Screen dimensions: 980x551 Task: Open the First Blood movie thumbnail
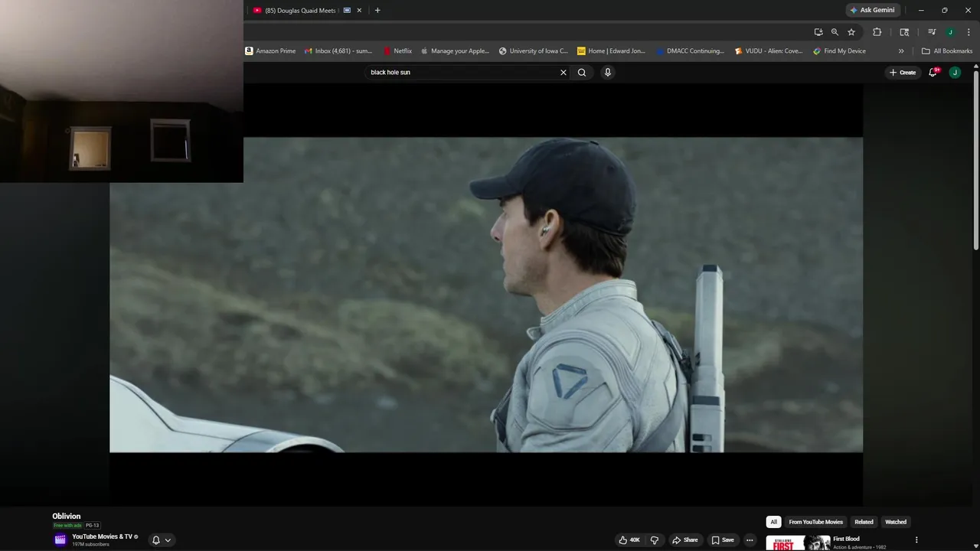(x=798, y=543)
